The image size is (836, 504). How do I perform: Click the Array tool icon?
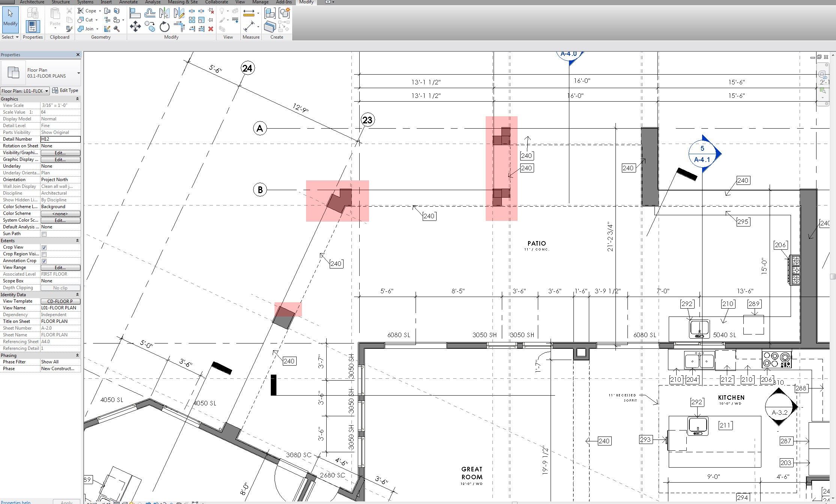192,20
